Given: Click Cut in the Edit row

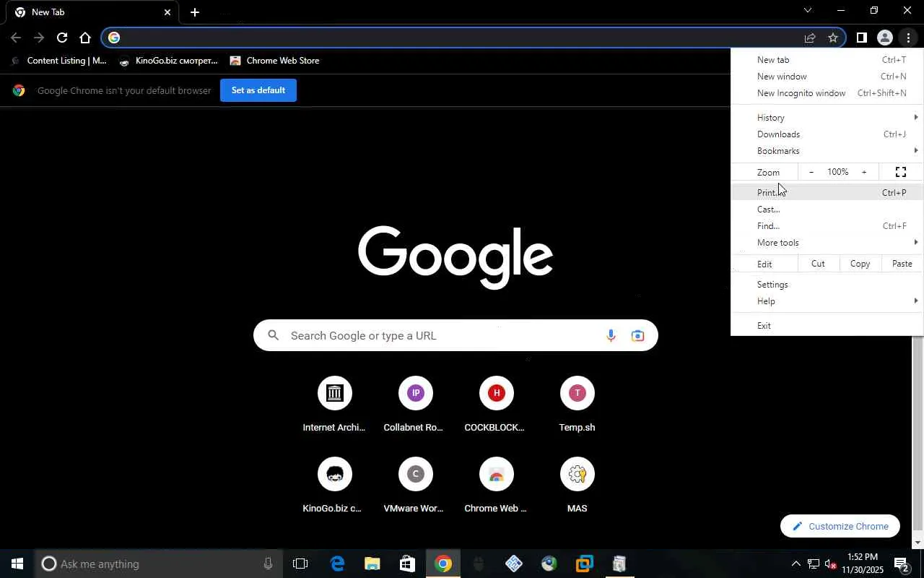Looking at the screenshot, I should point(818,264).
